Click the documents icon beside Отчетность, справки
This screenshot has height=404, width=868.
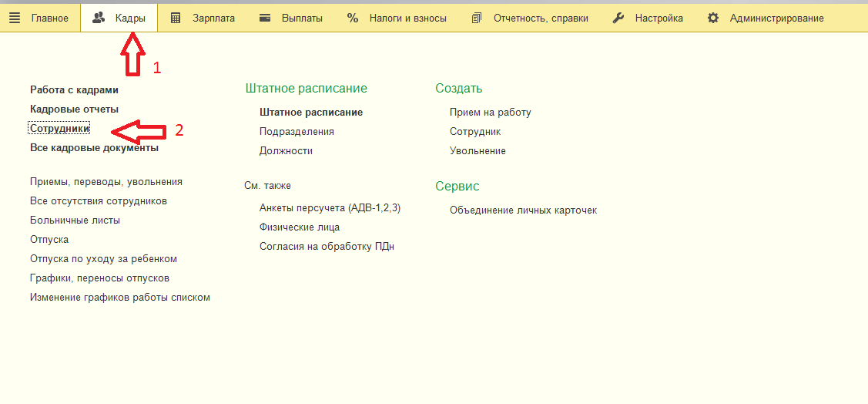pos(477,19)
